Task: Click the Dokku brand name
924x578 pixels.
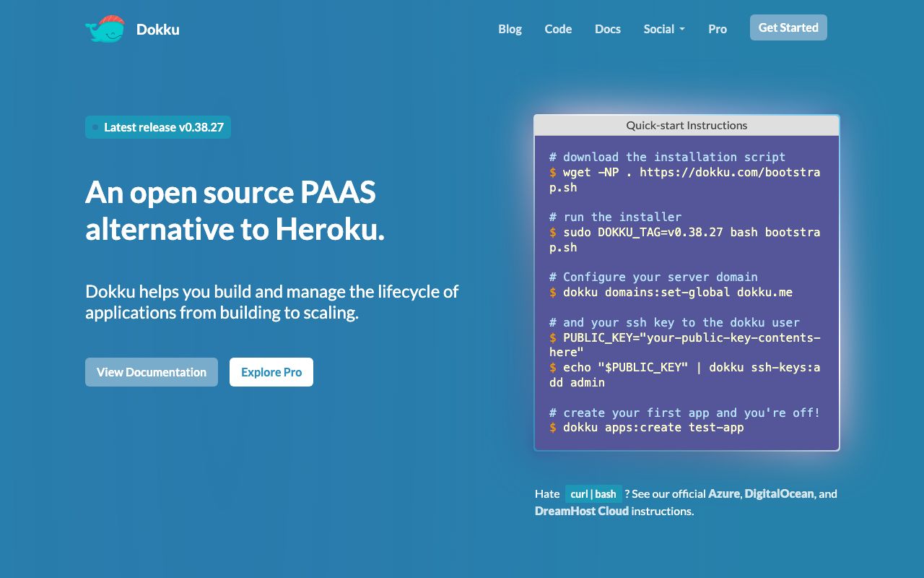Action: click(x=158, y=30)
